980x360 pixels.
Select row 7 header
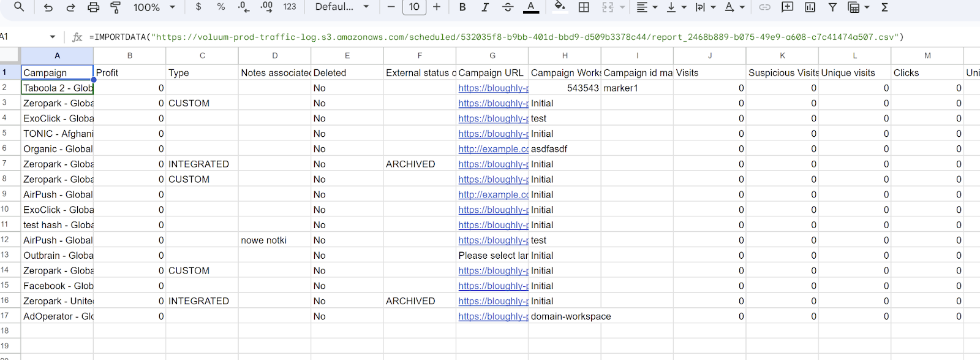point(5,164)
